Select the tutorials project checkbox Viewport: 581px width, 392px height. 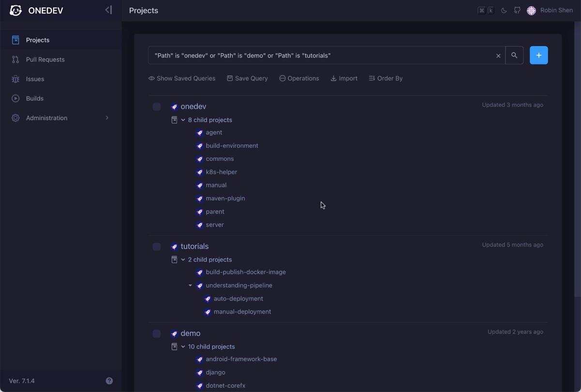coord(157,246)
